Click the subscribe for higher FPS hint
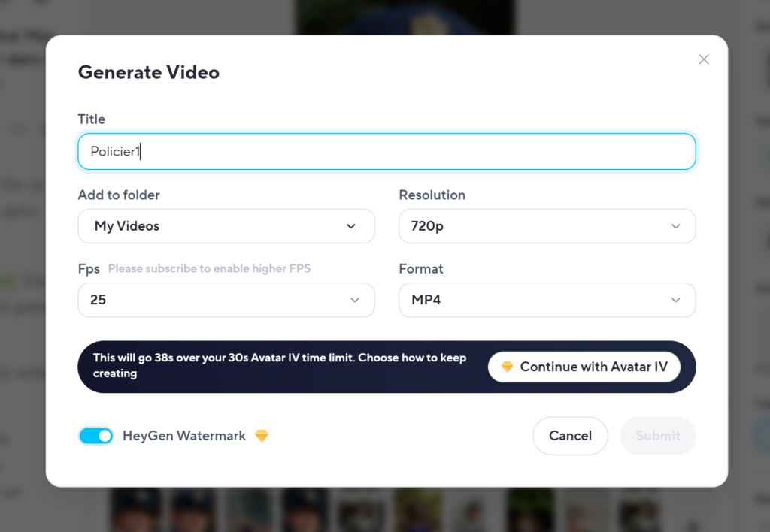The height and width of the screenshot is (532, 770). click(x=209, y=269)
